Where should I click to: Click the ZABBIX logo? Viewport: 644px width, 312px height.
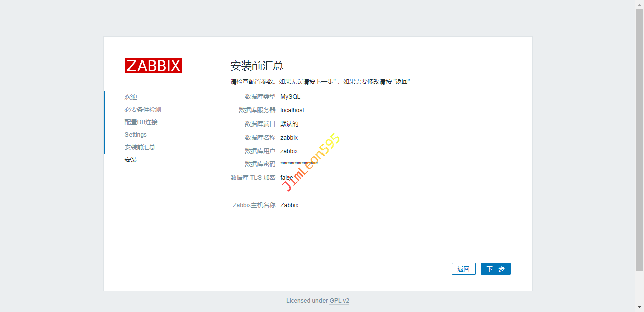tap(153, 66)
